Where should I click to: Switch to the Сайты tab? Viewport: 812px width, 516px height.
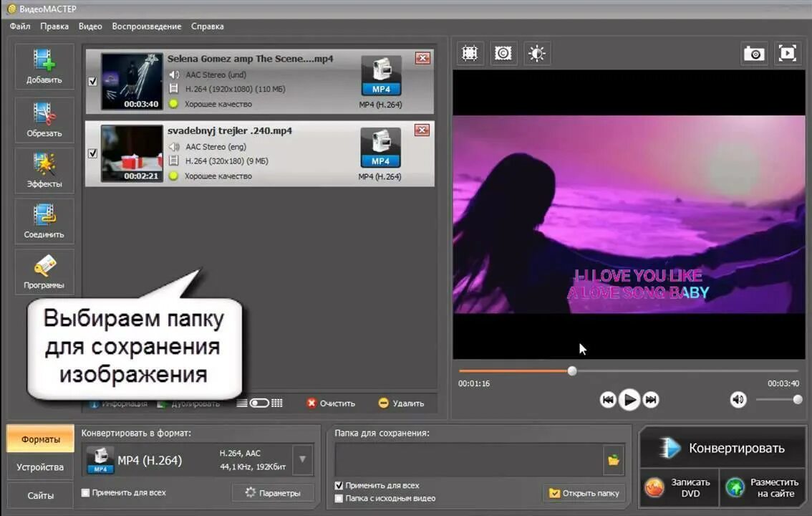[40, 495]
